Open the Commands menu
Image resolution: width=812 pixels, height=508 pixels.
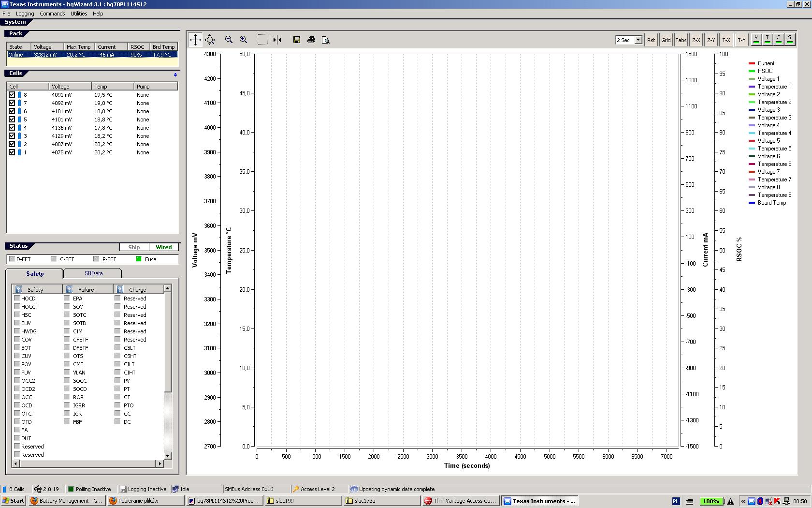[52, 14]
